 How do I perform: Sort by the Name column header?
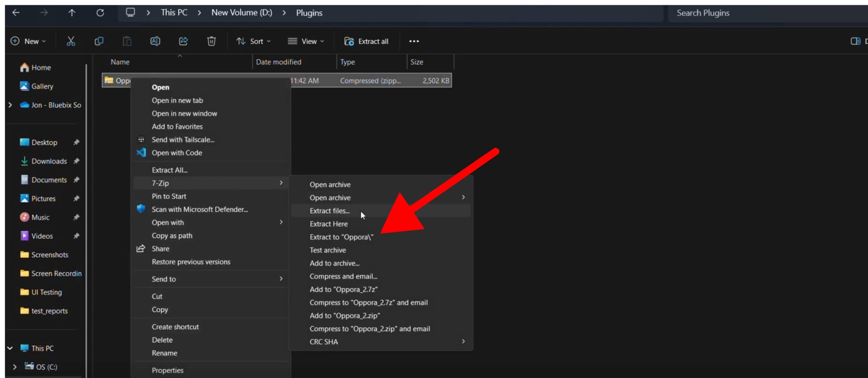tap(120, 62)
